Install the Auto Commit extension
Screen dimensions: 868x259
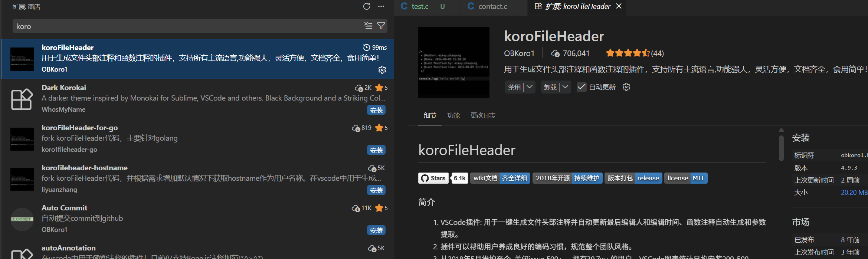pos(376,230)
